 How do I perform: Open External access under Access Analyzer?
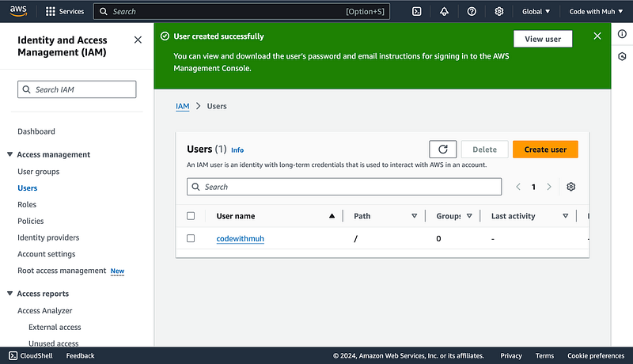tap(55, 328)
